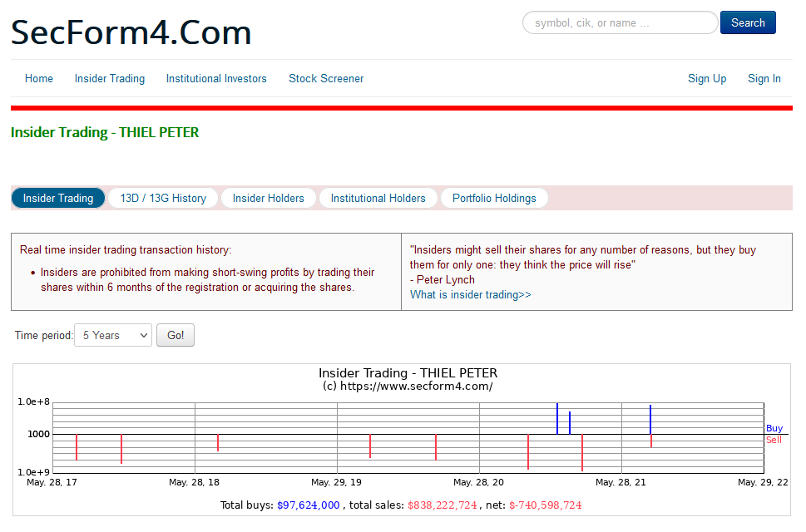Focus the symbol, cik, or name search field
The height and width of the screenshot is (532, 806).
[620, 22]
